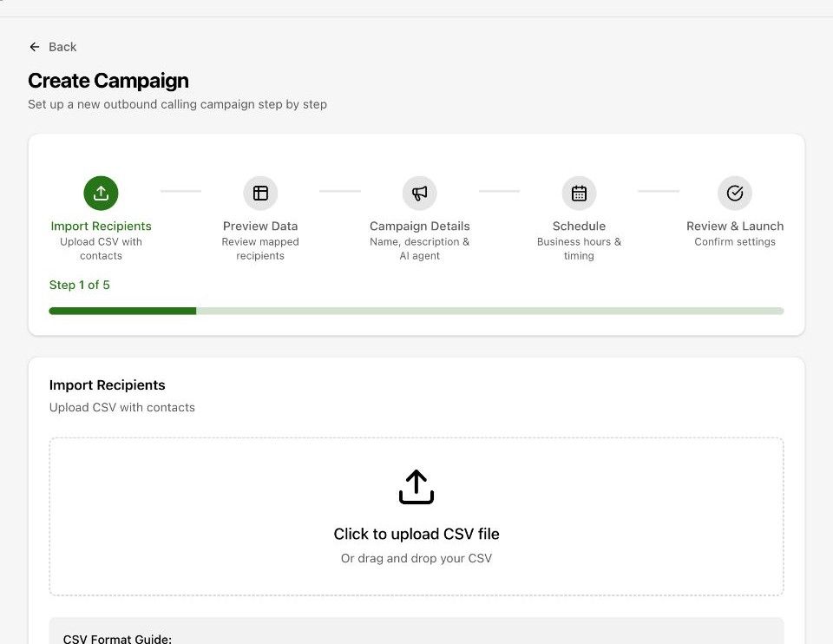Go back via the Back link text
This screenshot has height=644, width=833.
[x=62, y=47]
